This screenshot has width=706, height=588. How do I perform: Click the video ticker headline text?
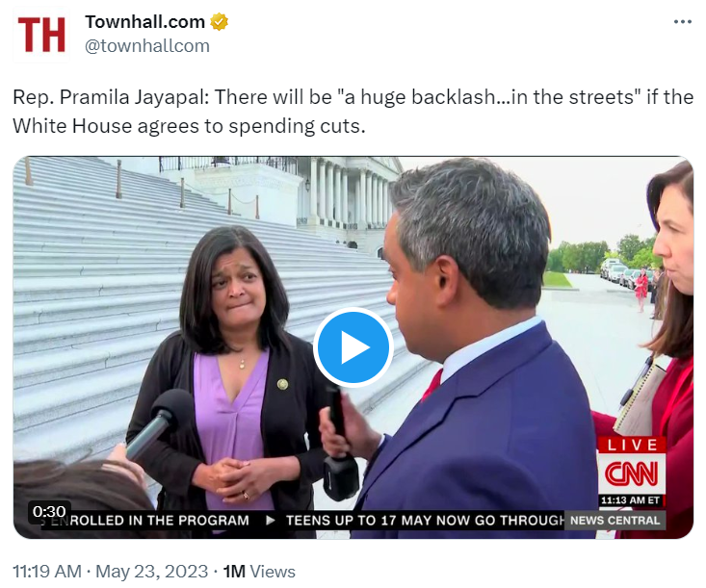pos(425,521)
